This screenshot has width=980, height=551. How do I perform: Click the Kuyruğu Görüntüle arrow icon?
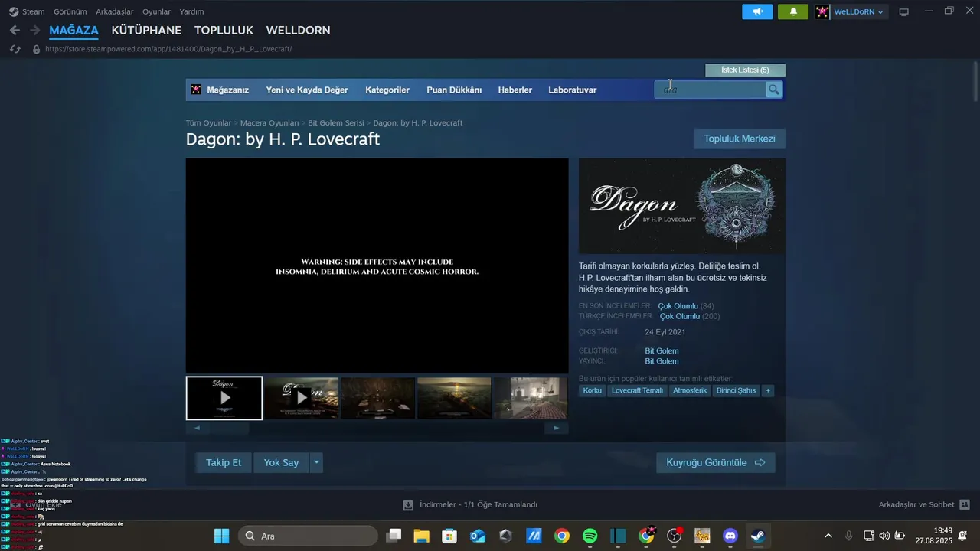pyautogui.click(x=760, y=463)
